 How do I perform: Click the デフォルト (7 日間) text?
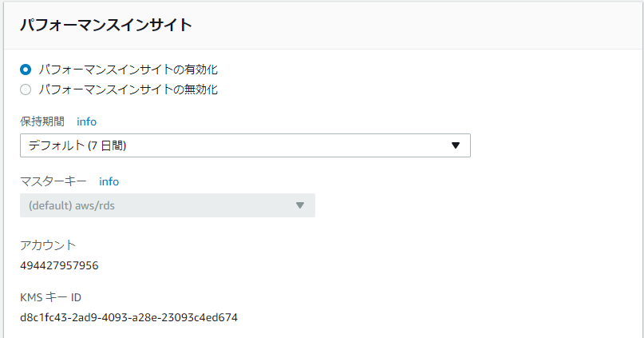pyautogui.click(x=77, y=145)
